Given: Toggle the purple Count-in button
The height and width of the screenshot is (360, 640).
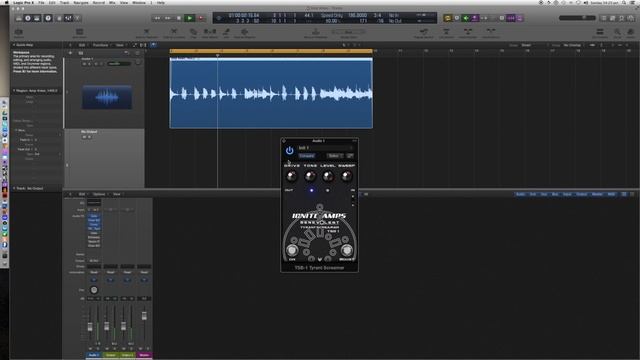Looking at the screenshot, I should pos(511,18).
